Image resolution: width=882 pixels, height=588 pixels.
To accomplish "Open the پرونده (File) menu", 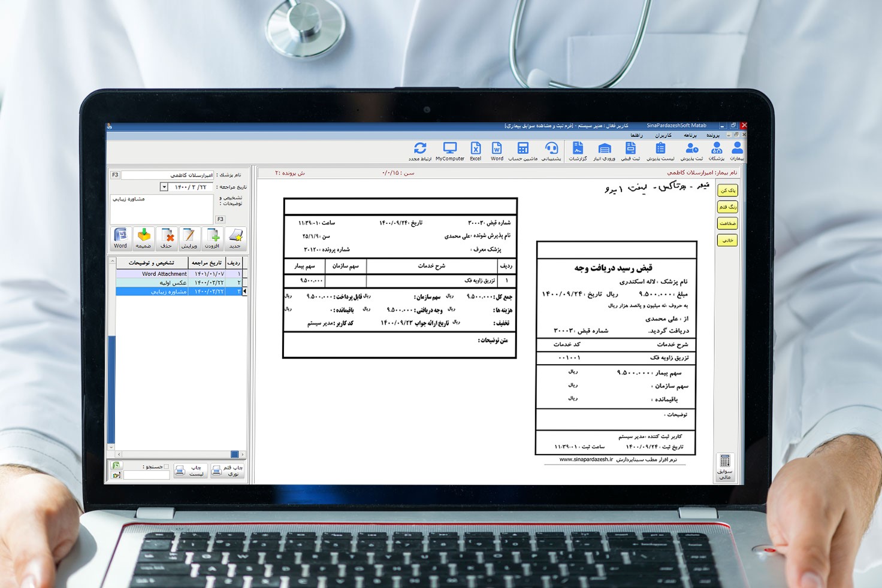I will (712, 135).
